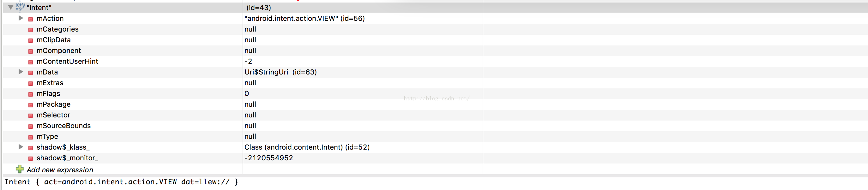Image resolution: width=868 pixels, height=190 pixels.
Task: Click the red field icon beside mFlags
Action: click(x=31, y=94)
